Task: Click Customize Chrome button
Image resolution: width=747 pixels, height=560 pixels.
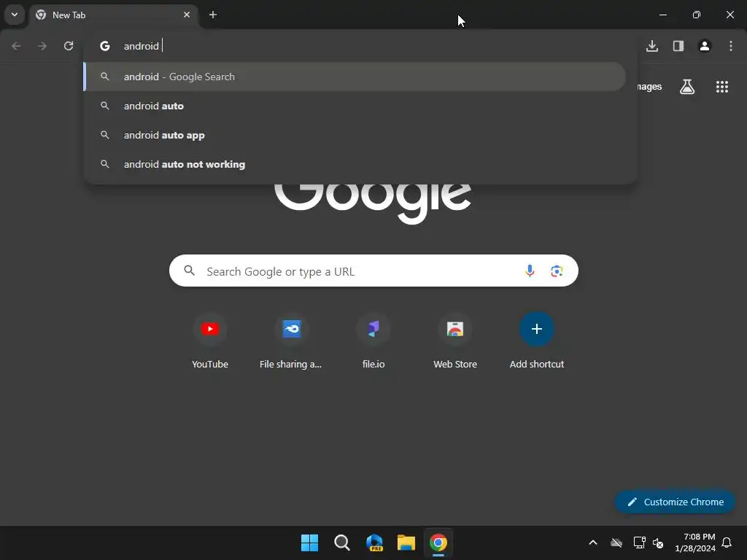Action: click(675, 502)
